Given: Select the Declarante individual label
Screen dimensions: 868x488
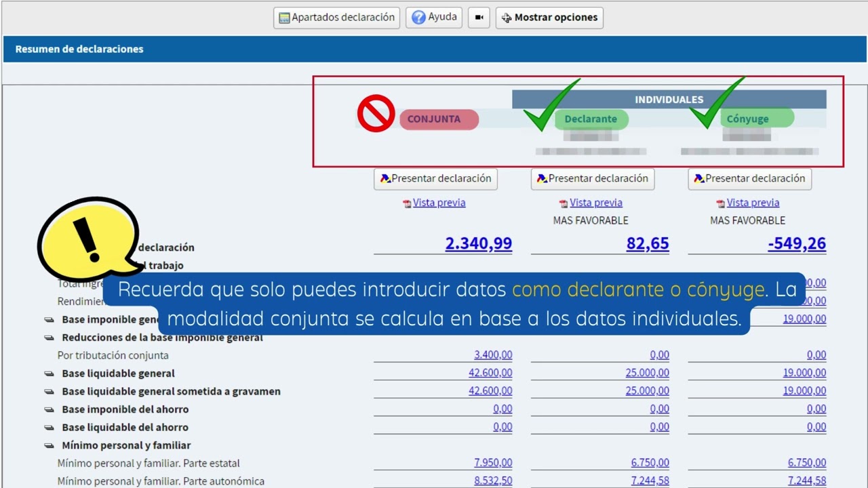Looking at the screenshot, I should click(x=591, y=119).
